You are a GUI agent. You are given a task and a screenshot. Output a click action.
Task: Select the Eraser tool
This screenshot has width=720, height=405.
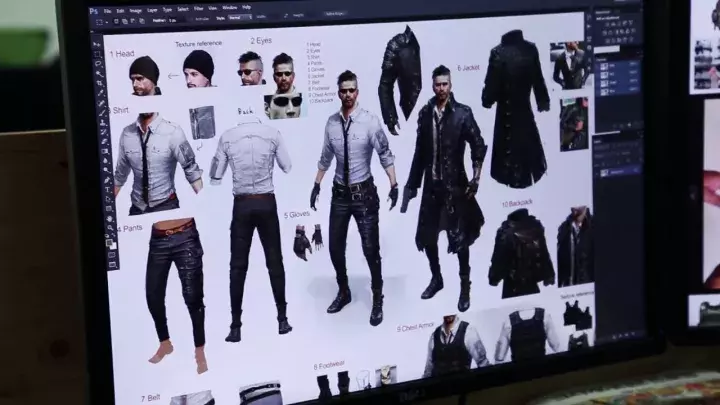105,141
